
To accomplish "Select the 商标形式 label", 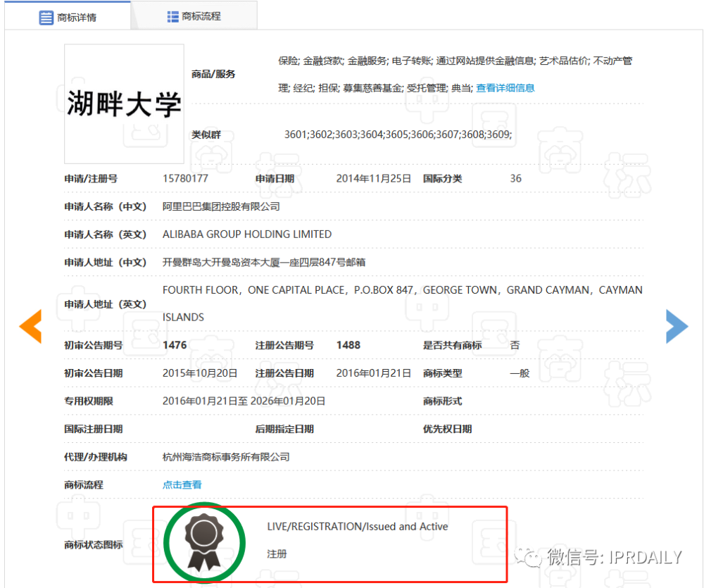I will (x=442, y=401).
